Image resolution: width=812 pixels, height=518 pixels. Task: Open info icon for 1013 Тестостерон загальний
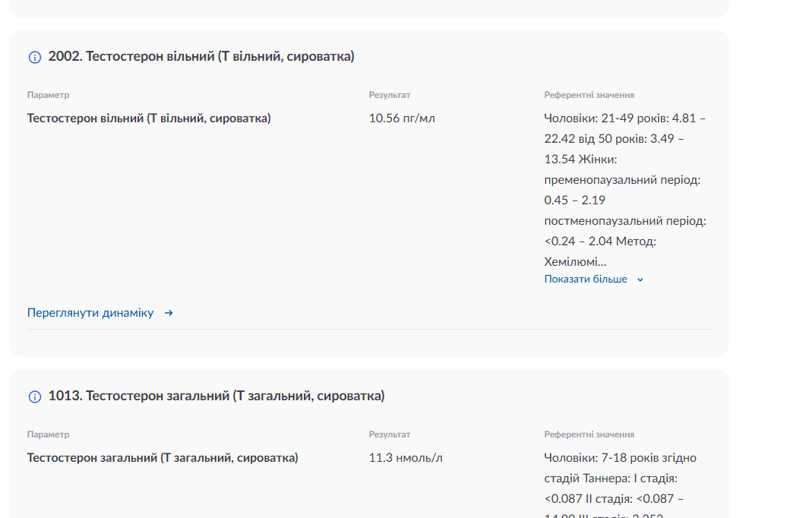(35, 396)
